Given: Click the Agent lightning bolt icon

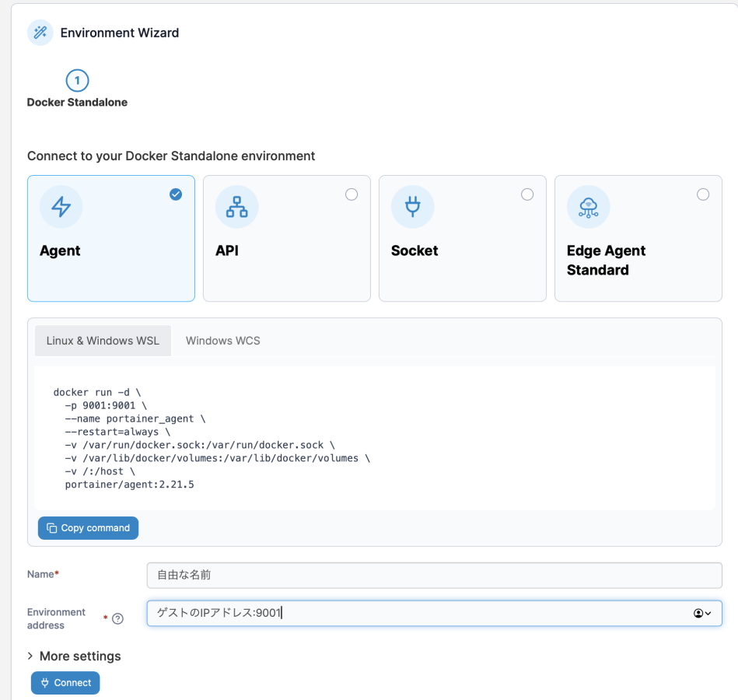Looking at the screenshot, I should [x=61, y=207].
